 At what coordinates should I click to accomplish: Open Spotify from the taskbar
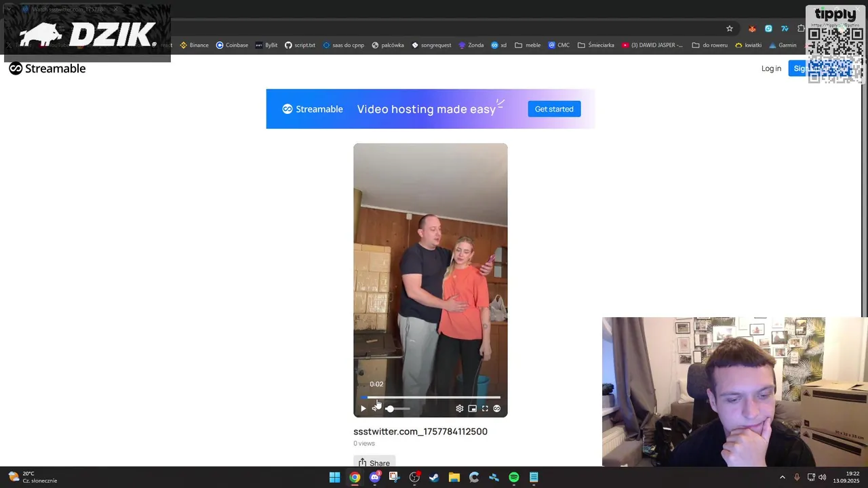pos(514,477)
